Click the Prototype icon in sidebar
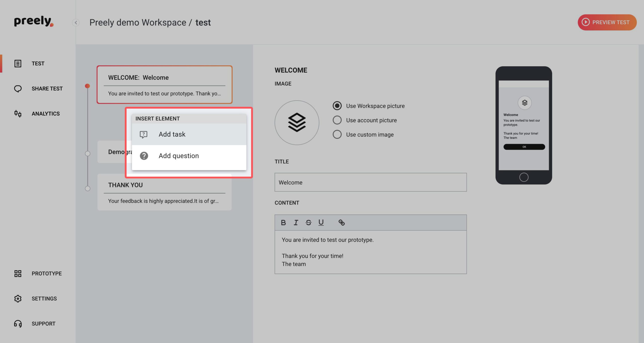 17,273
